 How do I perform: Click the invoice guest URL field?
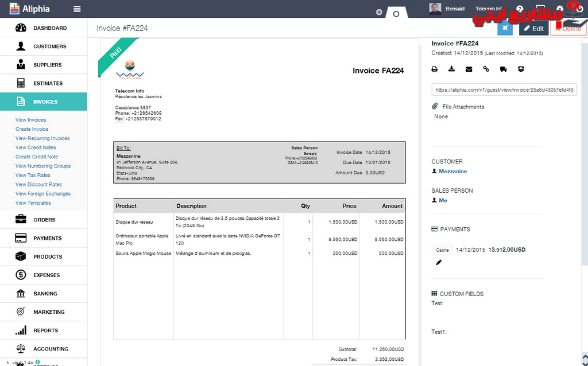pos(504,89)
